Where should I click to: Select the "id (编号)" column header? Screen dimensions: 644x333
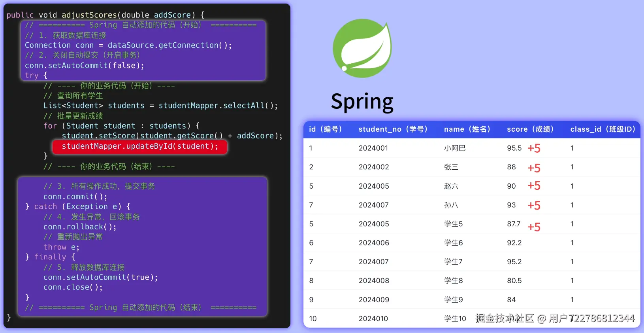[x=325, y=129]
